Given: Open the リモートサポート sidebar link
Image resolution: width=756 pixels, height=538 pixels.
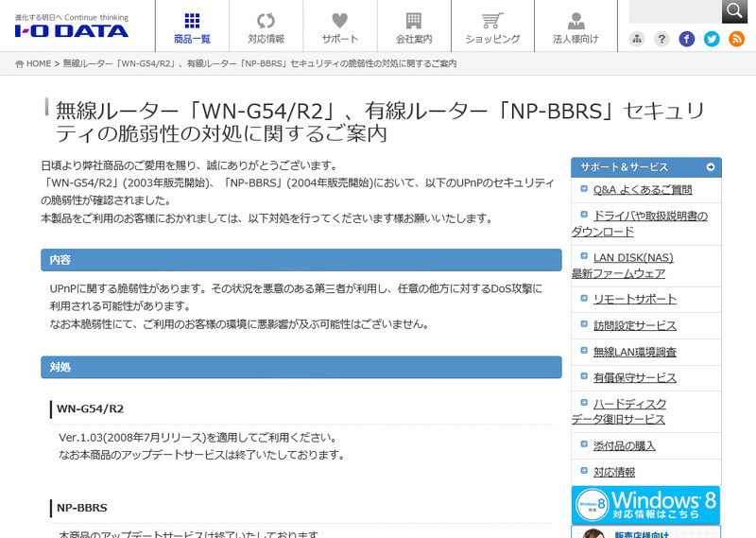Looking at the screenshot, I should pos(634,299).
